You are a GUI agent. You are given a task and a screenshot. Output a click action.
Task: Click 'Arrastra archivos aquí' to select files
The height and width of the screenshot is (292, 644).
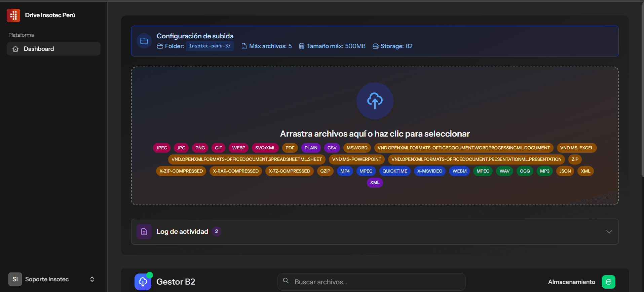pos(375,134)
